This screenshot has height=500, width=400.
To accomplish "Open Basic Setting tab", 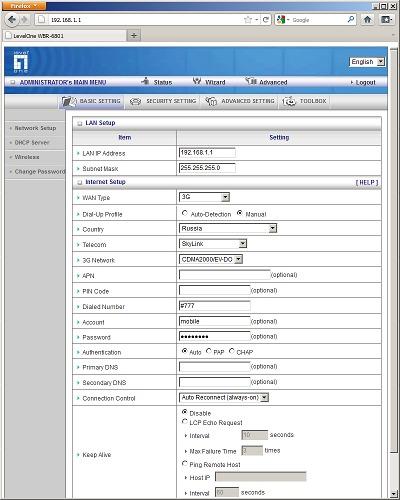I will pos(92,101).
